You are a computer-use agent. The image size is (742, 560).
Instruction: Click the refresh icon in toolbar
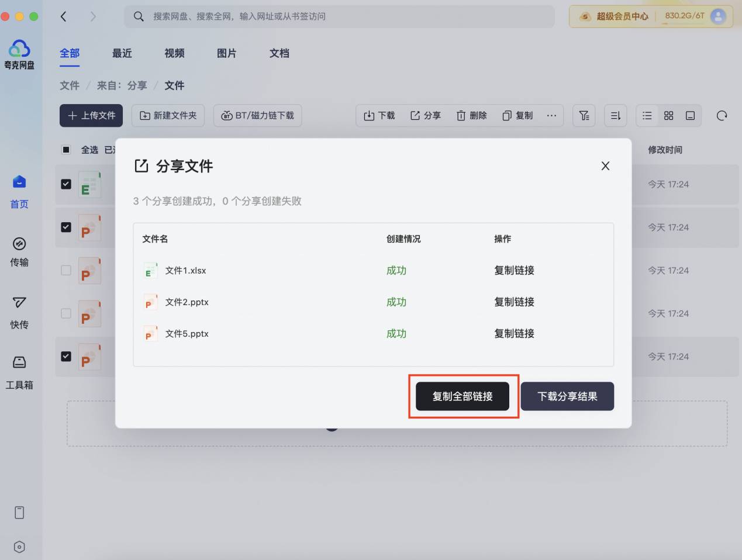[722, 116]
